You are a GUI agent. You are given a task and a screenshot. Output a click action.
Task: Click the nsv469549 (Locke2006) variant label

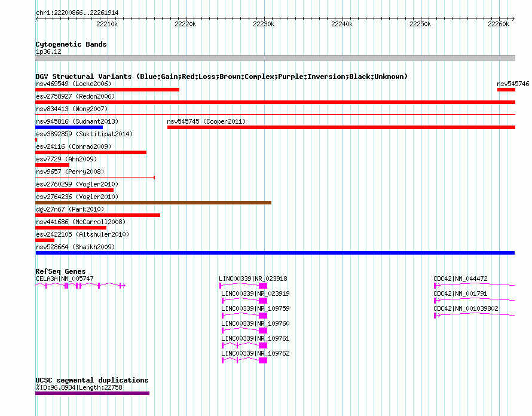coord(74,84)
